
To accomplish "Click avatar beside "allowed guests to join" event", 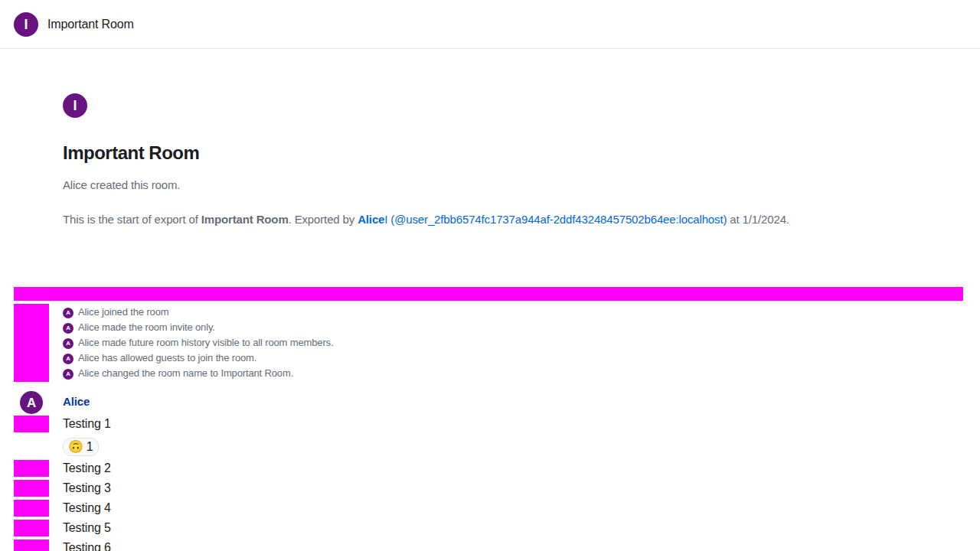I will [x=68, y=358].
